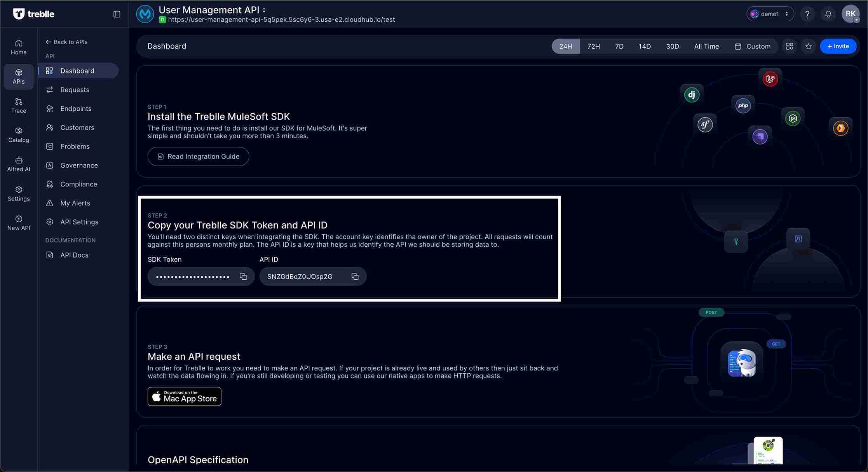Click the Django framework icon
Viewport: 868px width, 472px height.
(692, 95)
